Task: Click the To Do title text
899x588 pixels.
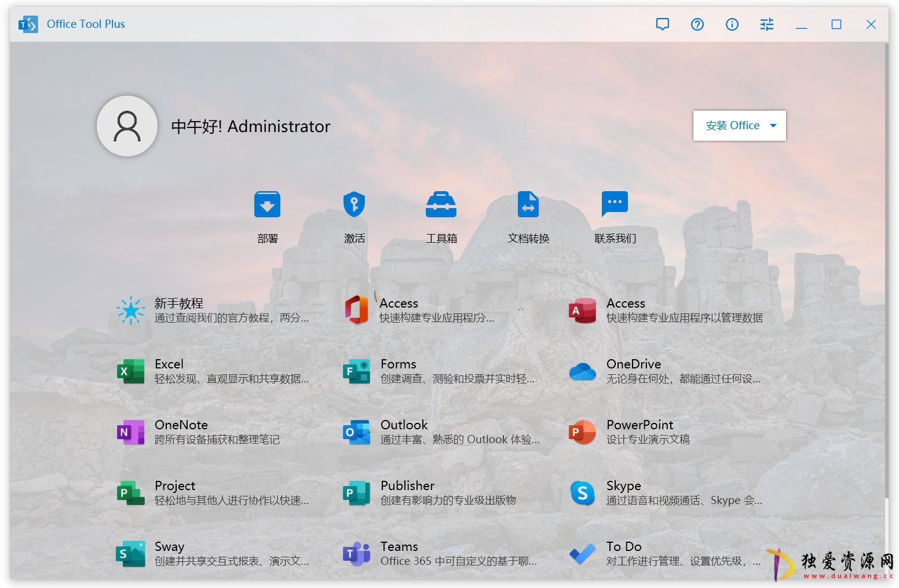Action: (x=624, y=546)
